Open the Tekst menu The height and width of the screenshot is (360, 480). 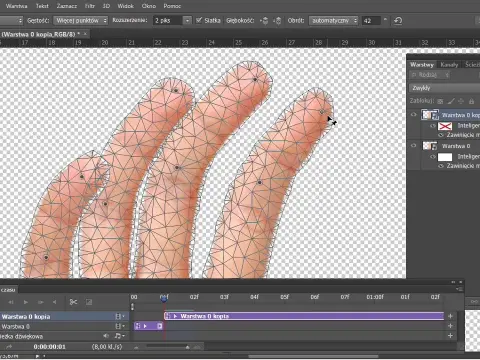pyautogui.click(x=42, y=6)
